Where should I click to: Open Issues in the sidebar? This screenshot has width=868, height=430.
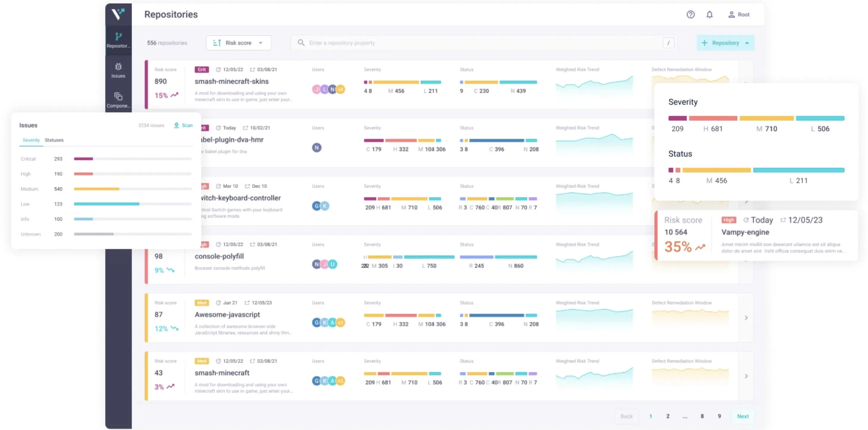coord(118,71)
